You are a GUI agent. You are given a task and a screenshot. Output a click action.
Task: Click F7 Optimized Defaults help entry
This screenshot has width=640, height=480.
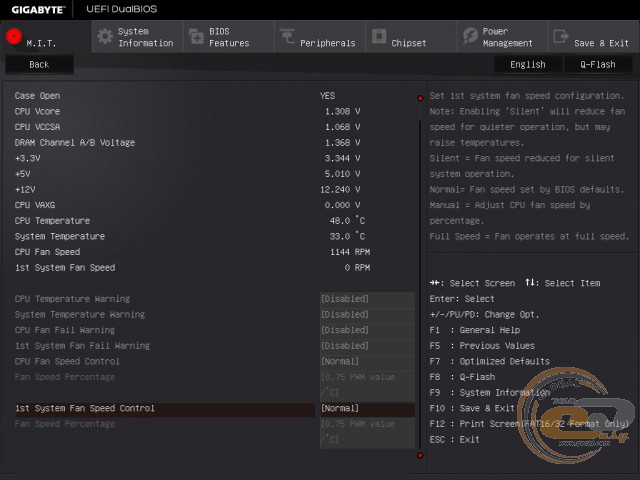490,361
